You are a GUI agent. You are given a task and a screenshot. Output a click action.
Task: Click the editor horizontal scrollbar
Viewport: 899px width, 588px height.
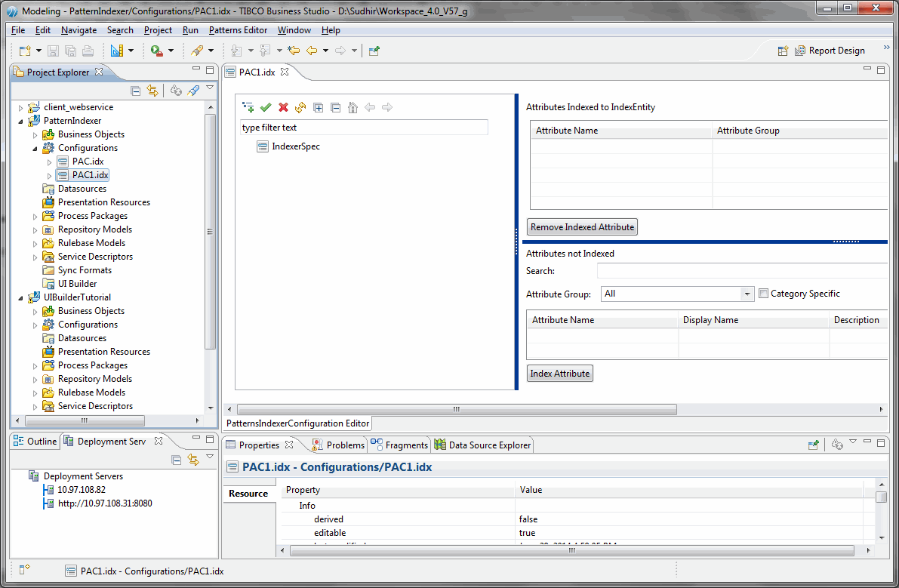(457, 409)
